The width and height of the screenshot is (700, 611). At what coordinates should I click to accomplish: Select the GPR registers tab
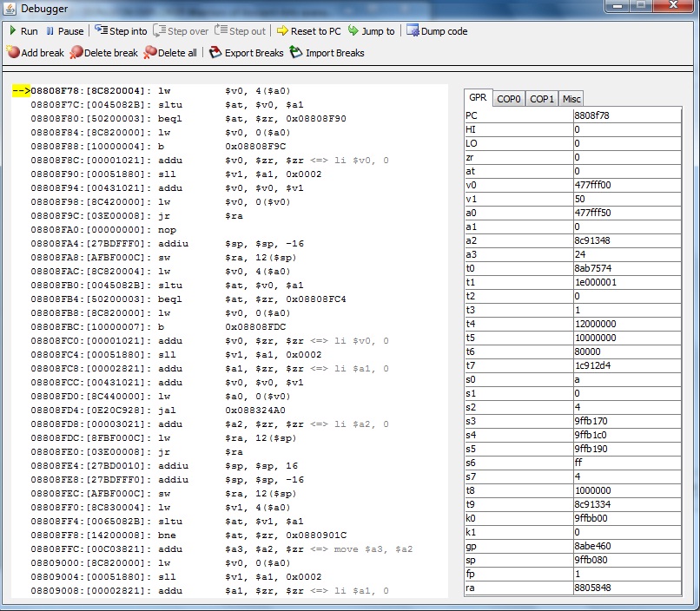click(x=478, y=98)
